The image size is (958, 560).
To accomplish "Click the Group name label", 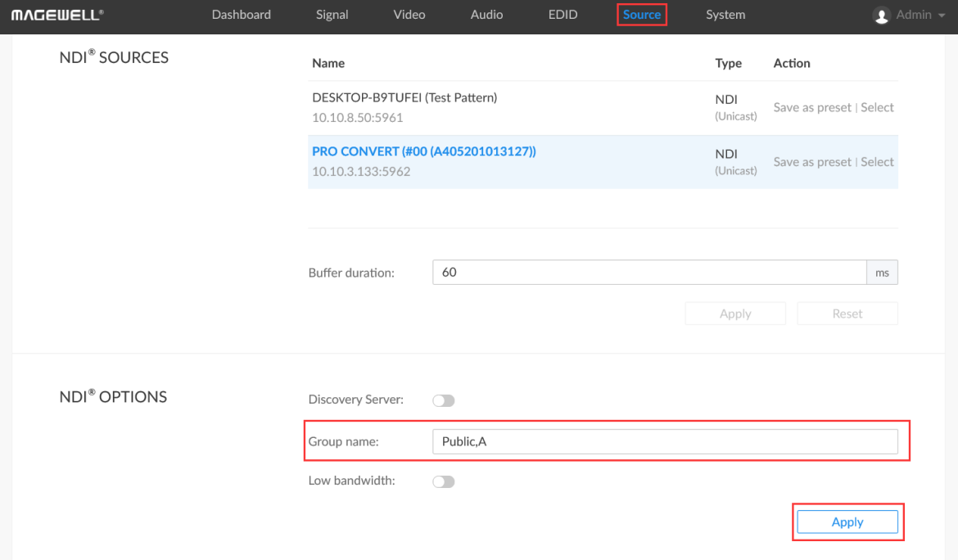I will [x=343, y=441].
